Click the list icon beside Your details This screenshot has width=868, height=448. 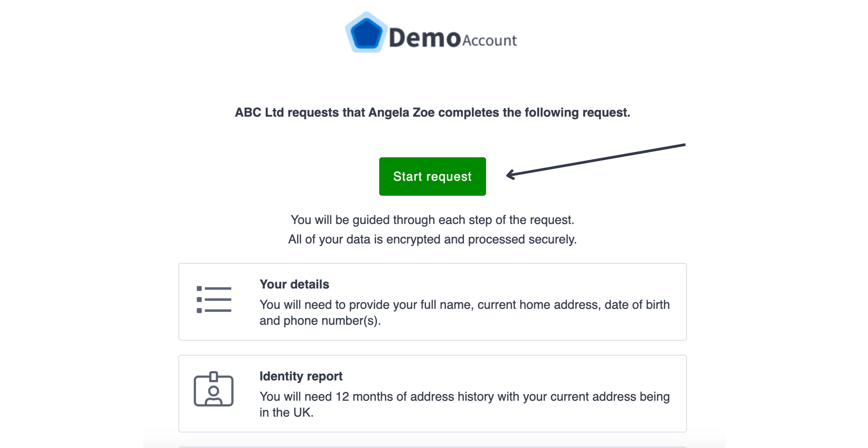click(214, 300)
